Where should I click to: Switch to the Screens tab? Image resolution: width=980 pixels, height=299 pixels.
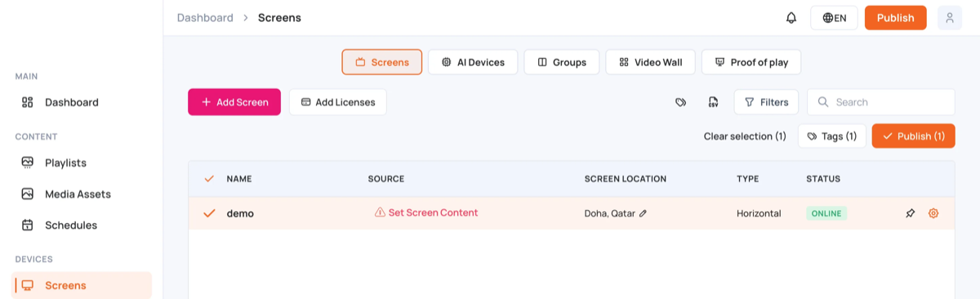point(381,62)
